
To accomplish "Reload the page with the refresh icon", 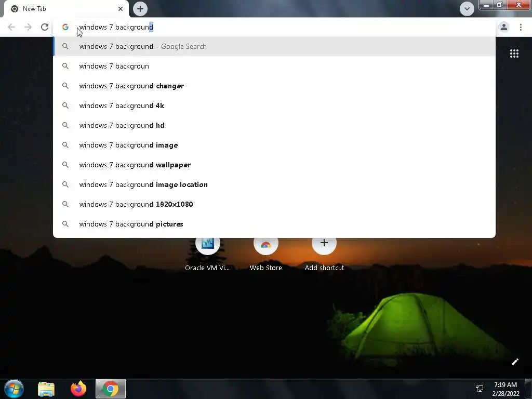I will coord(45,27).
